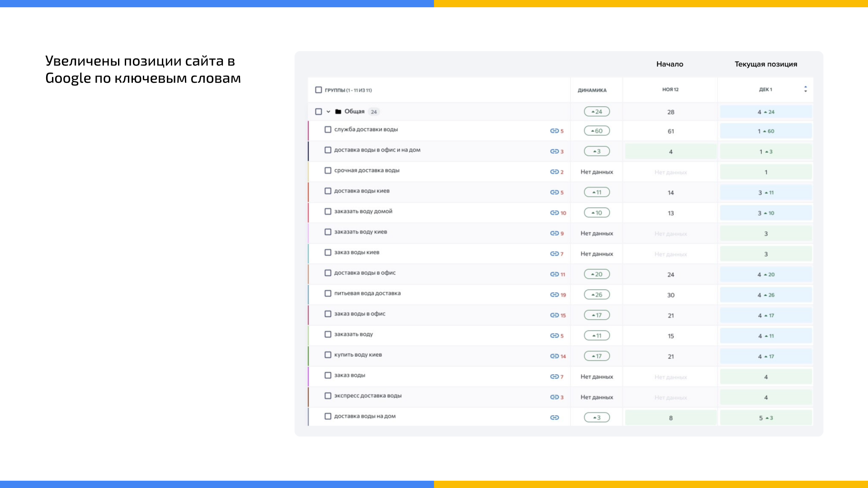The width and height of the screenshot is (868, 488).
Task: Open keyword 'доставка воды в офис и на дом'
Action: coord(377,150)
